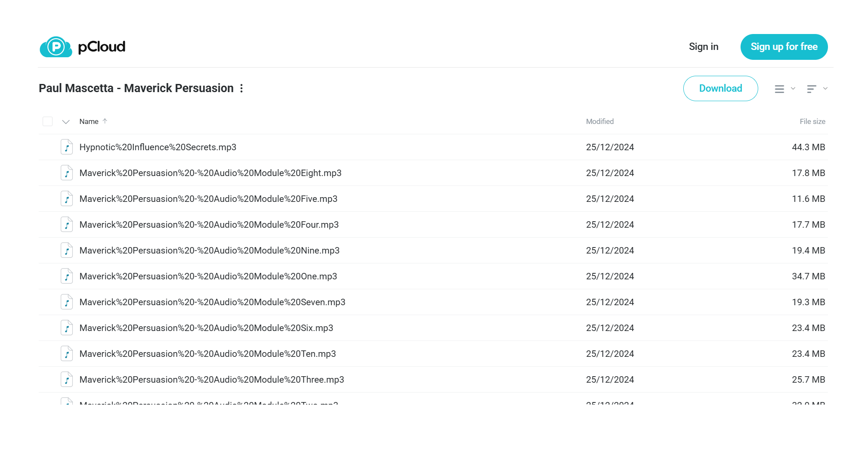Click the list view layout icon
Viewport: 868px width, 458px height.
779,89
